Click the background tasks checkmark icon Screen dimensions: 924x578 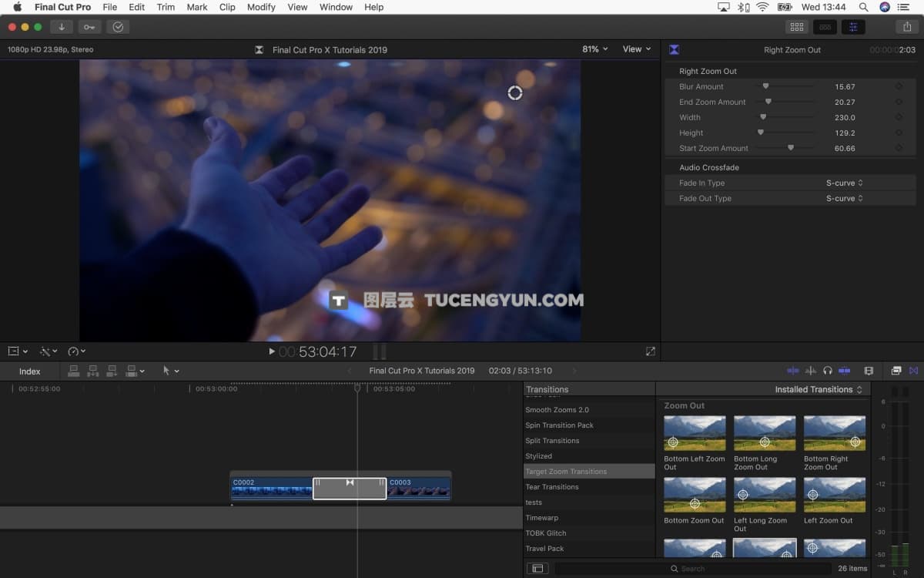coord(118,27)
